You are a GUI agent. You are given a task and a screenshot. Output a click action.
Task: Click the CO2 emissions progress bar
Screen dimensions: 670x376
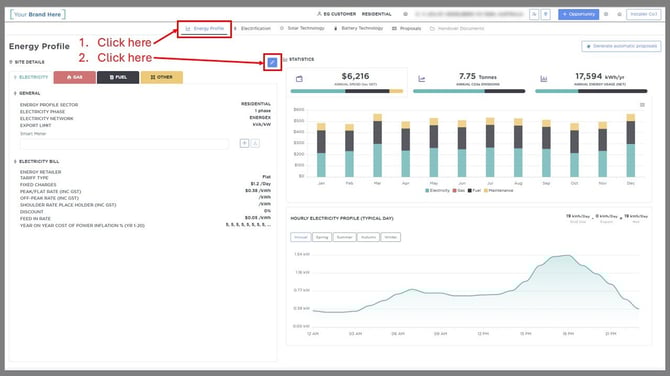coord(469,91)
